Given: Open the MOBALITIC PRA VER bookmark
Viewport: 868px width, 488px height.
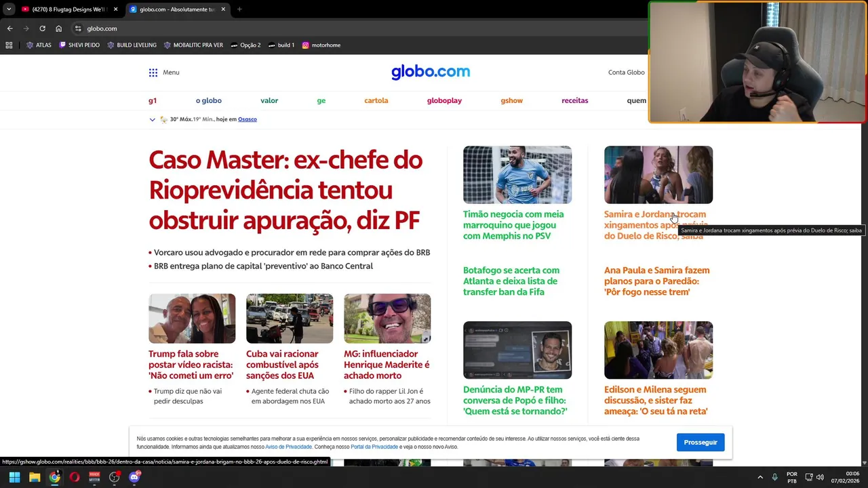Looking at the screenshot, I should pos(193,45).
